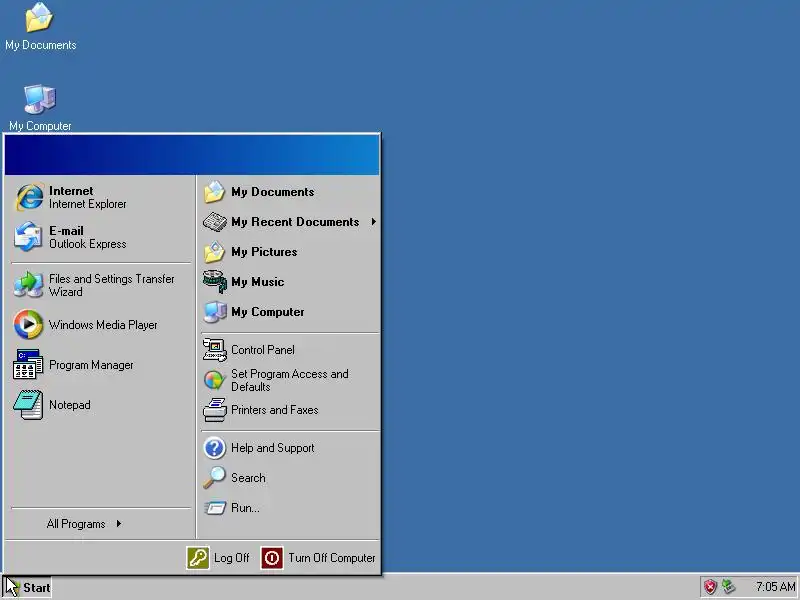800x600 pixels.
Task: Click the My Music label
Action: coord(258,282)
